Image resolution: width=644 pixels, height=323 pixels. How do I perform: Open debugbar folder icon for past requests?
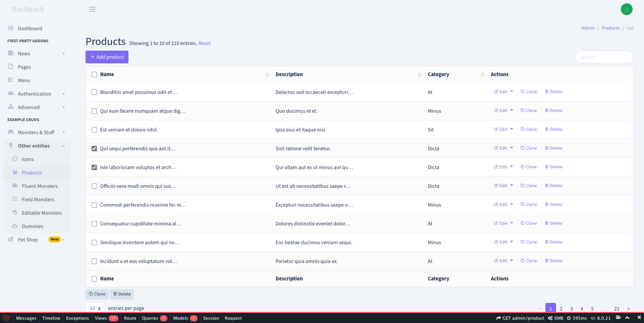point(618,318)
